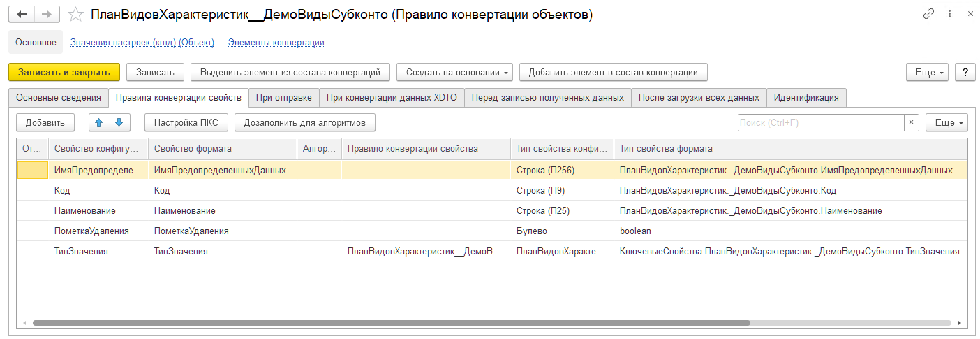Go back with the left arrow

pos(21,14)
